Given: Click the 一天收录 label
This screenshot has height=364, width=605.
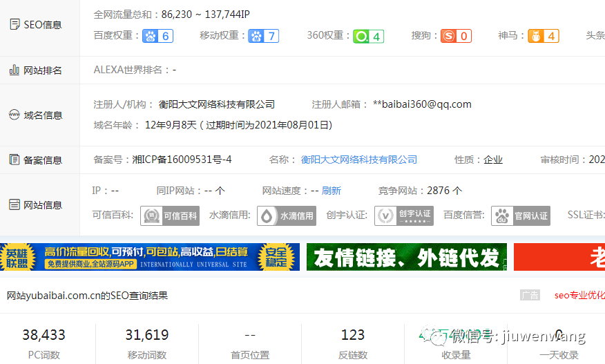Looking at the screenshot, I should (x=559, y=355).
